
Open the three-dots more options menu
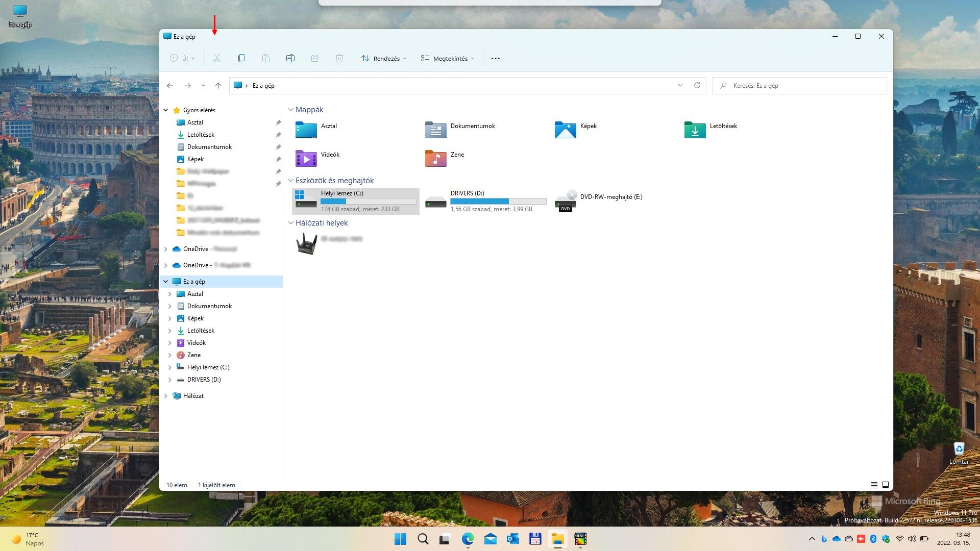(x=495, y=59)
